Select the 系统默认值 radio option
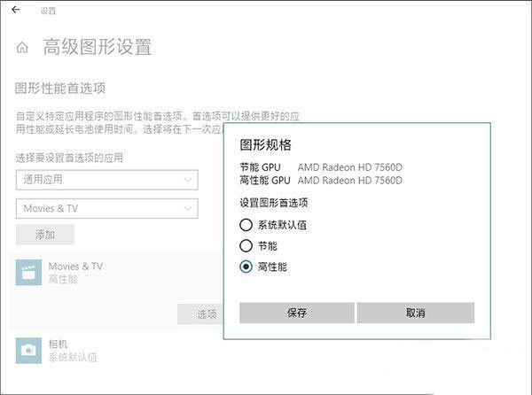 coord(246,225)
